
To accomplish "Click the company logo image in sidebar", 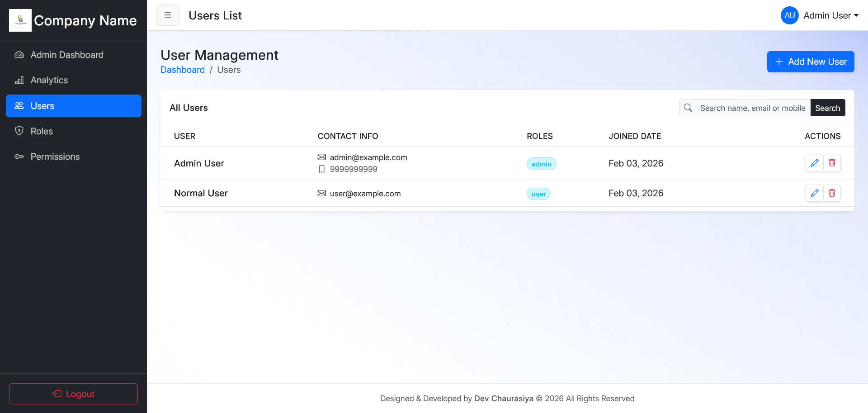I will (20, 20).
